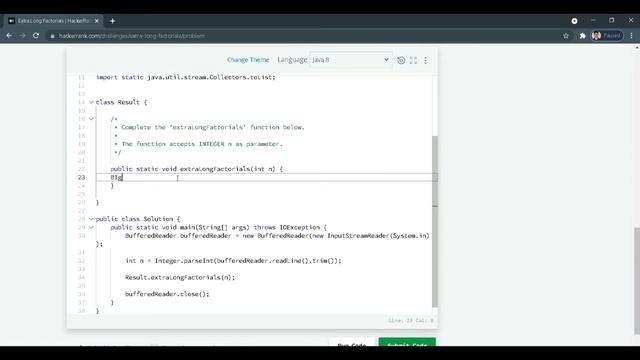Toggle the fullscreen editor icon

(413, 60)
